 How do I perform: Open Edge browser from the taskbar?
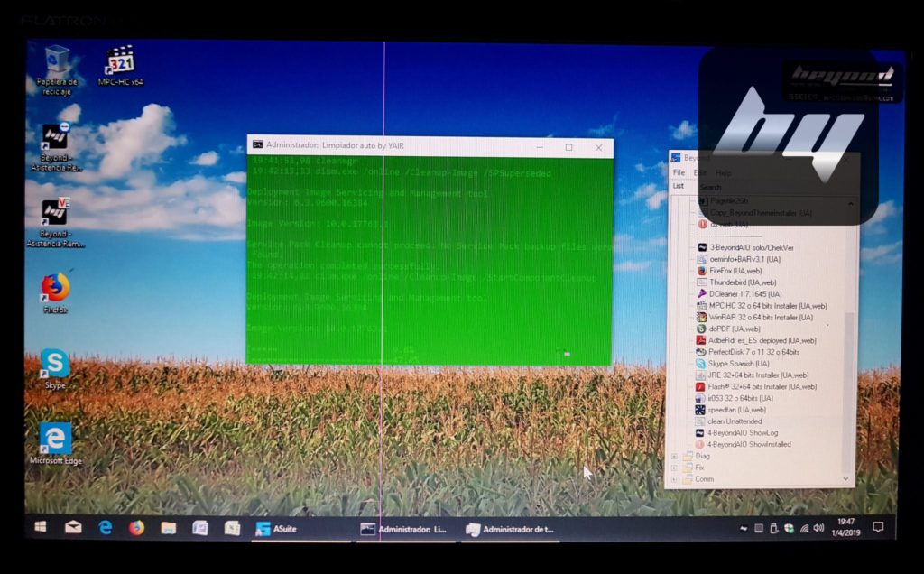[x=105, y=527]
